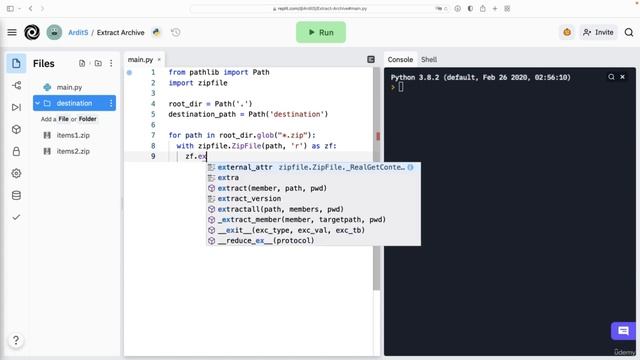Show info for external_attr suggestion
The width and height of the screenshot is (640, 360).
pyautogui.click(x=411, y=167)
